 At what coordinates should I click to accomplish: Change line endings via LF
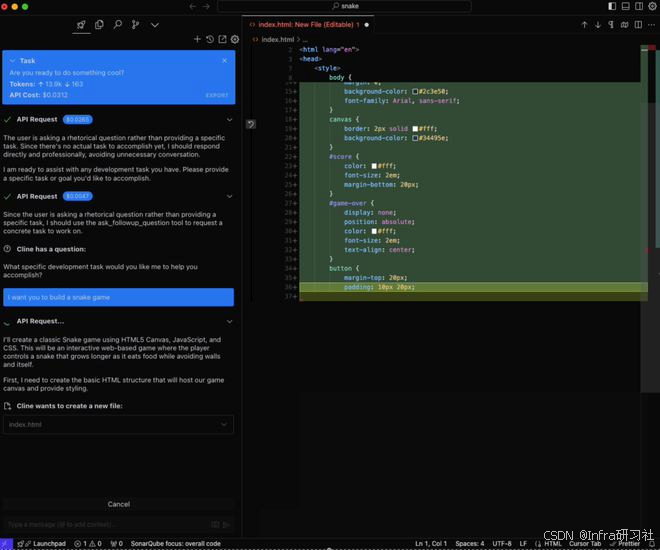523,544
